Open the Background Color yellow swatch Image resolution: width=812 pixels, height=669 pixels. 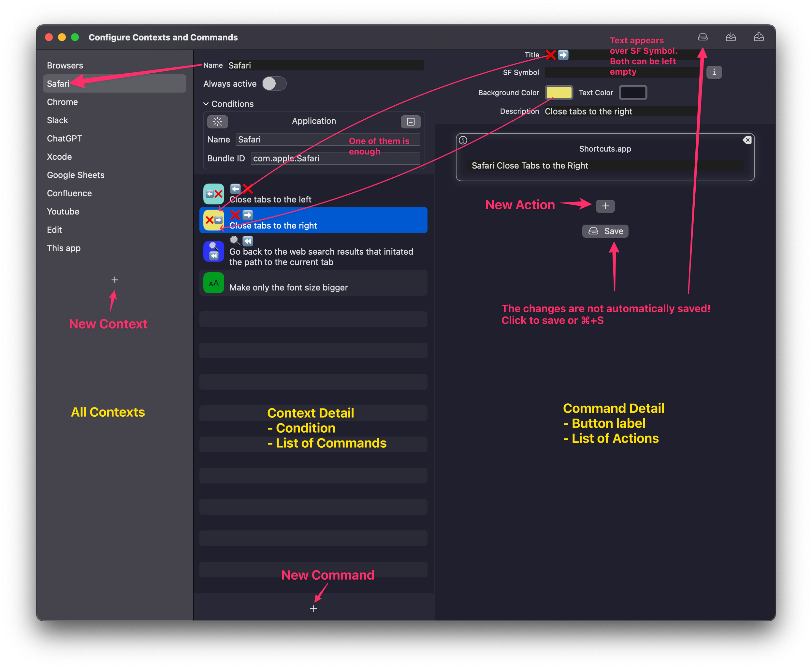(559, 93)
